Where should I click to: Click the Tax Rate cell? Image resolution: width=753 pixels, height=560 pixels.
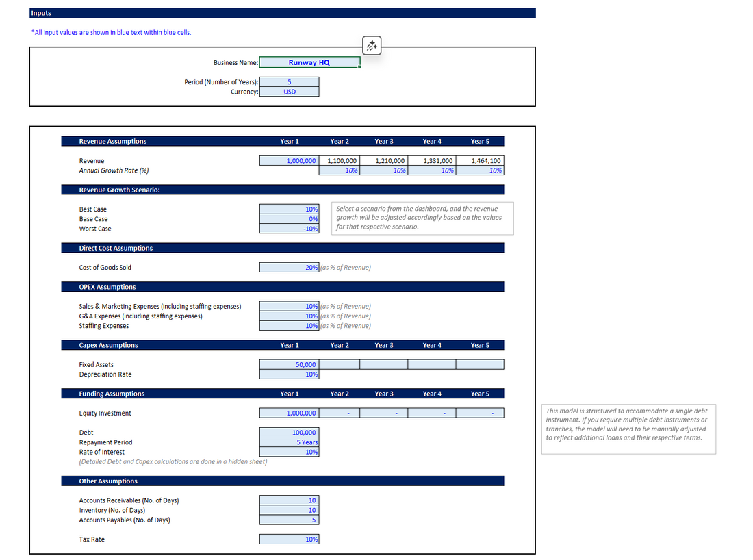tap(289, 539)
